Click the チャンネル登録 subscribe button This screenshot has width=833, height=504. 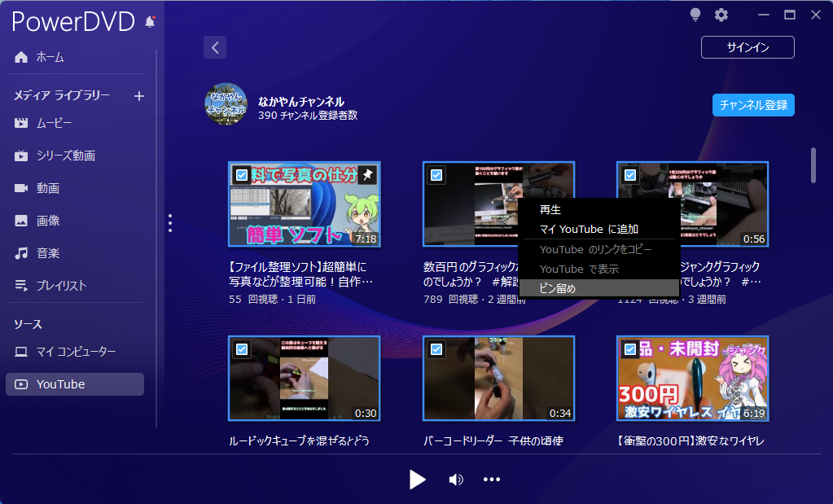(x=753, y=105)
